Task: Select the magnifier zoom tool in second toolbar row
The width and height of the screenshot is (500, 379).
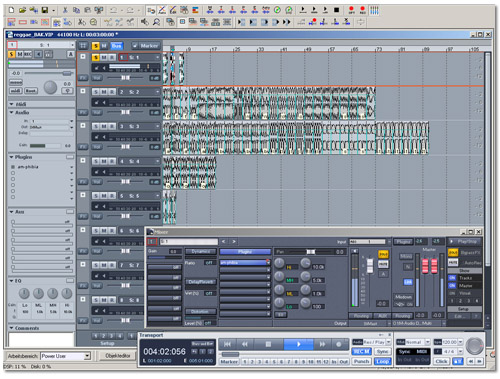Action: pyautogui.click(x=156, y=22)
